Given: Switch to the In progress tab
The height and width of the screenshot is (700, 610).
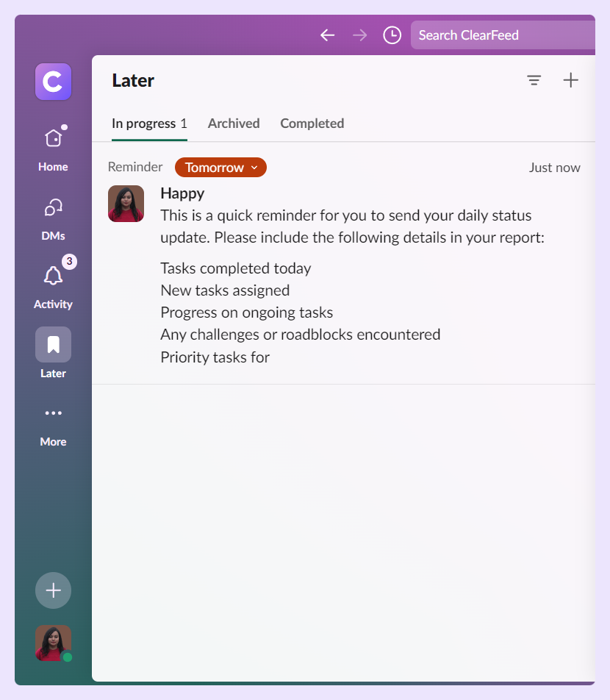Looking at the screenshot, I should [x=149, y=124].
